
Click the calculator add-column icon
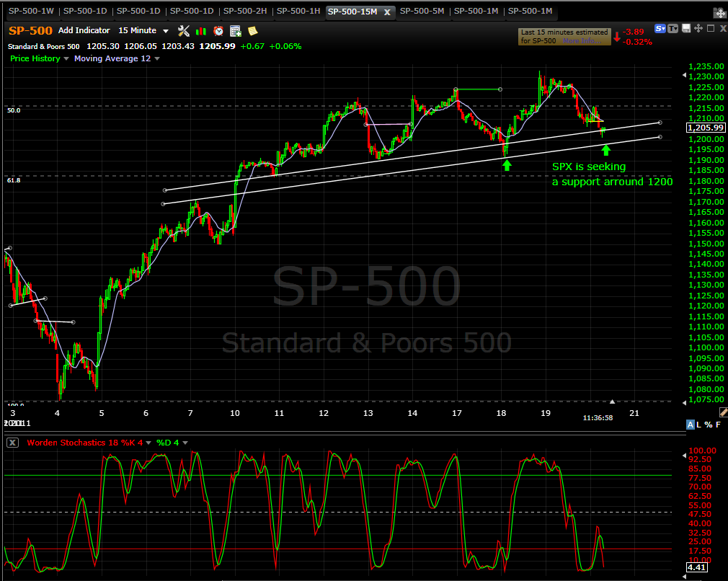235,30
